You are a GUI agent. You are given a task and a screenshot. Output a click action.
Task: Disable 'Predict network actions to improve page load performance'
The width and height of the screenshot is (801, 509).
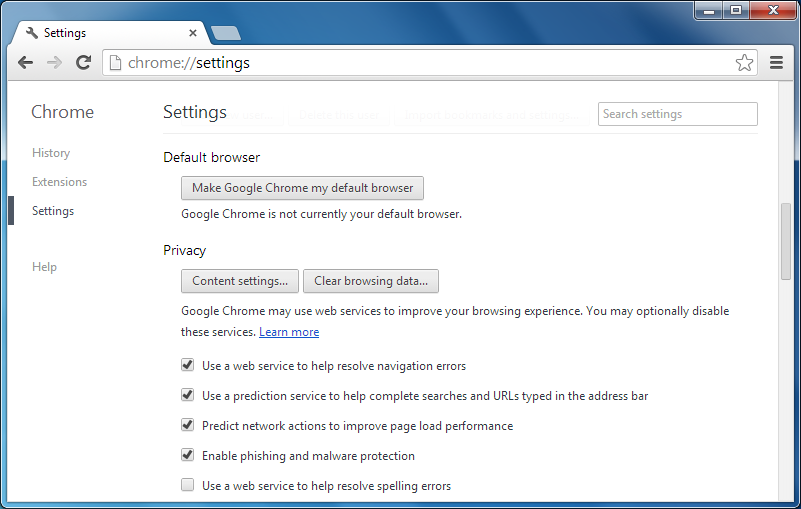[187, 425]
